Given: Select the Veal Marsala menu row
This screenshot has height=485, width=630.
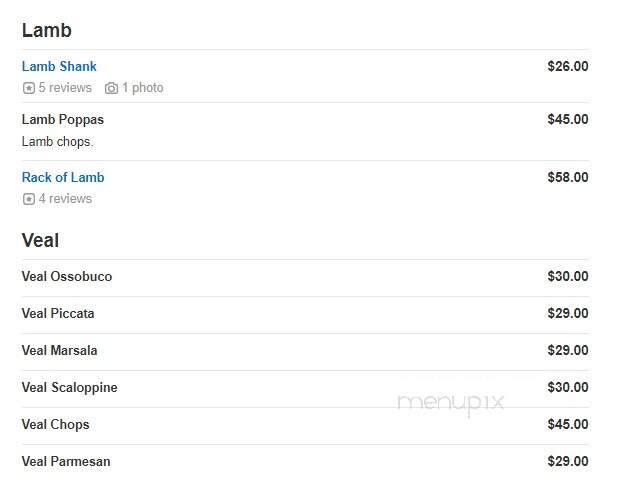Looking at the screenshot, I should point(305,350).
